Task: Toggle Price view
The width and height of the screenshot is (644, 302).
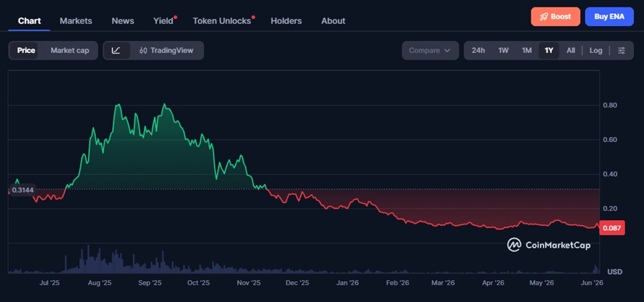Action: [26, 50]
